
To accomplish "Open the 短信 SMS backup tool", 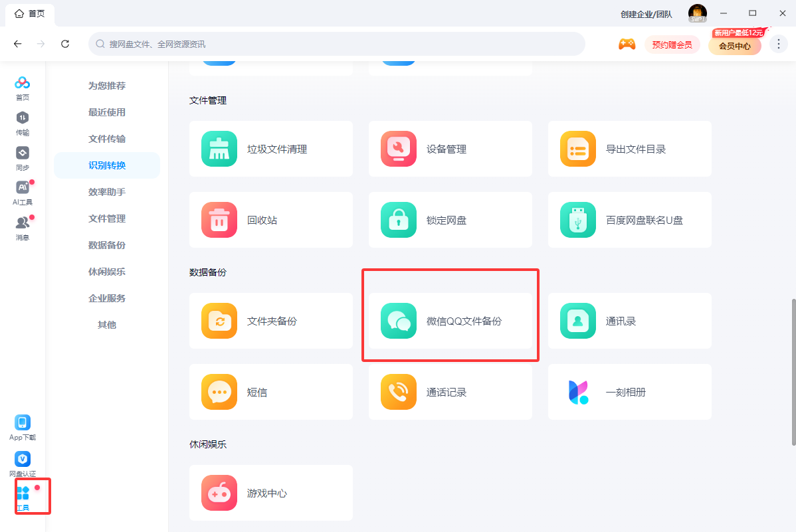I will pos(270,392).
